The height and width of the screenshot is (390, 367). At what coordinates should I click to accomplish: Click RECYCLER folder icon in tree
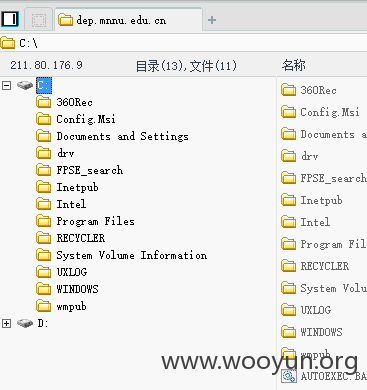44,238
